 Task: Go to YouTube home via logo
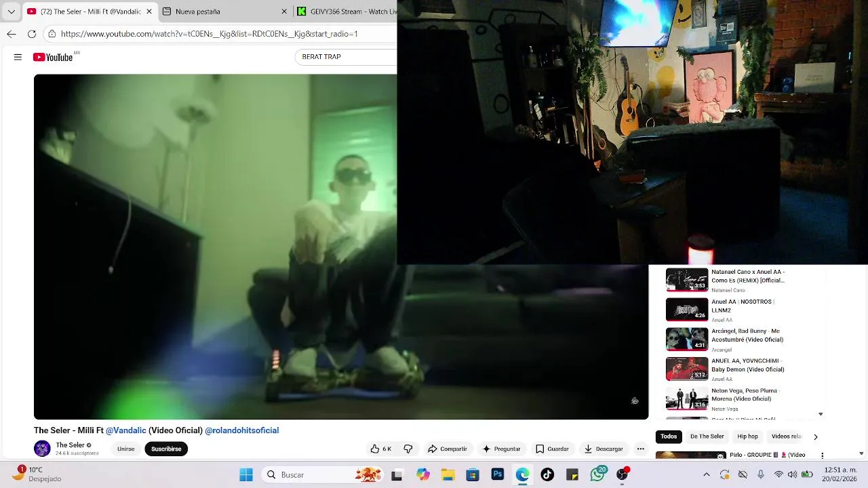click(53, 58)
